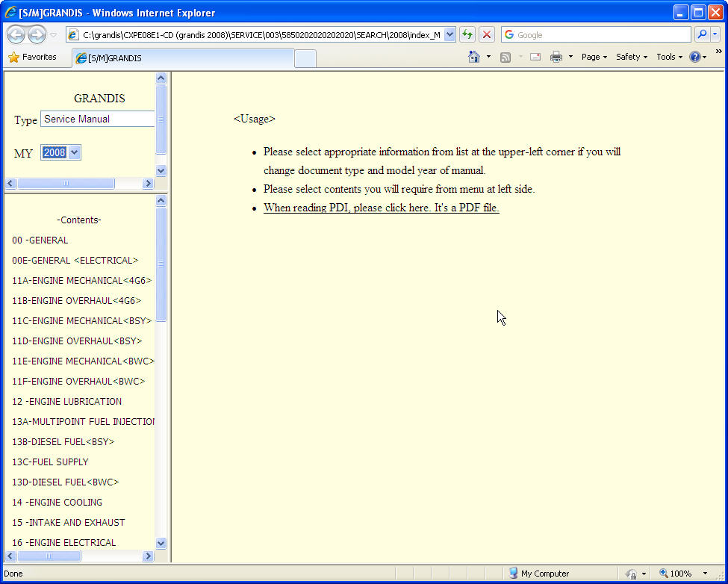Open 11E-ENGINE MECHANICAL<BWC> section
The image size is (728, 584).
click(x=83, y=361)
